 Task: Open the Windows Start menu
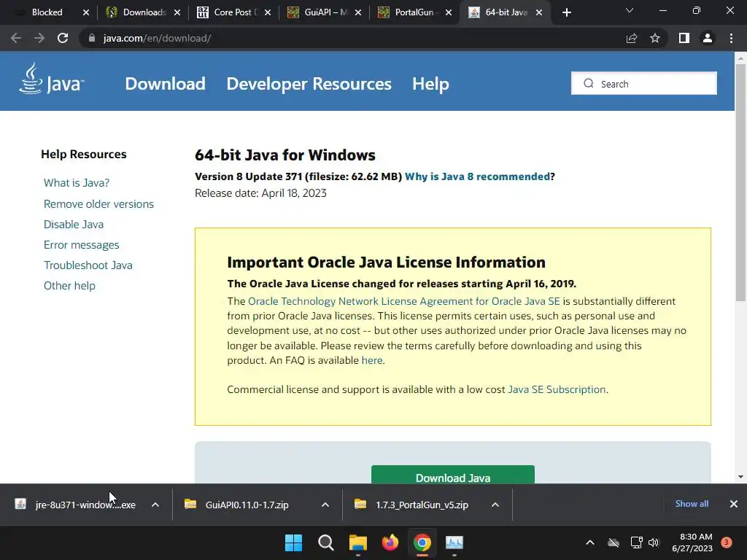coord(293,542)
